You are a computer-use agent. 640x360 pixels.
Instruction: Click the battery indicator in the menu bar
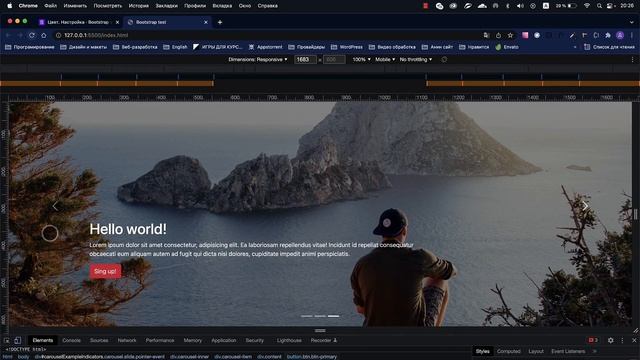point(566,6)
